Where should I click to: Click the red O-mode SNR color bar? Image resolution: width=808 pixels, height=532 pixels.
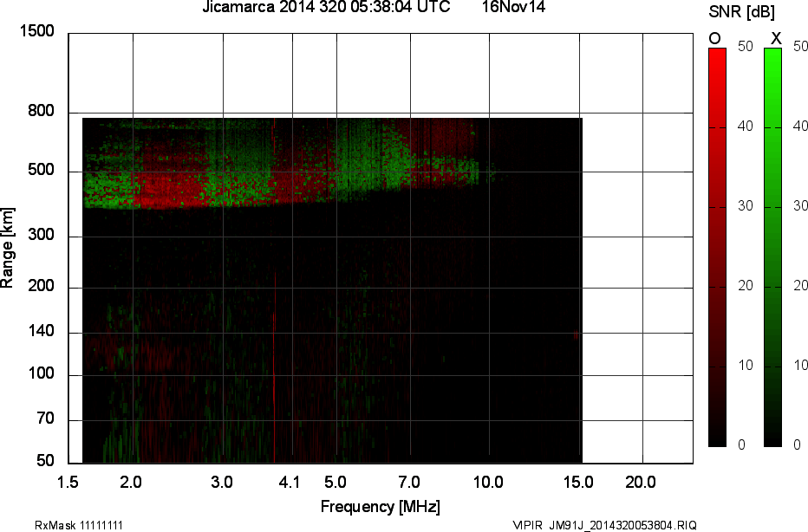coord(717,247)
